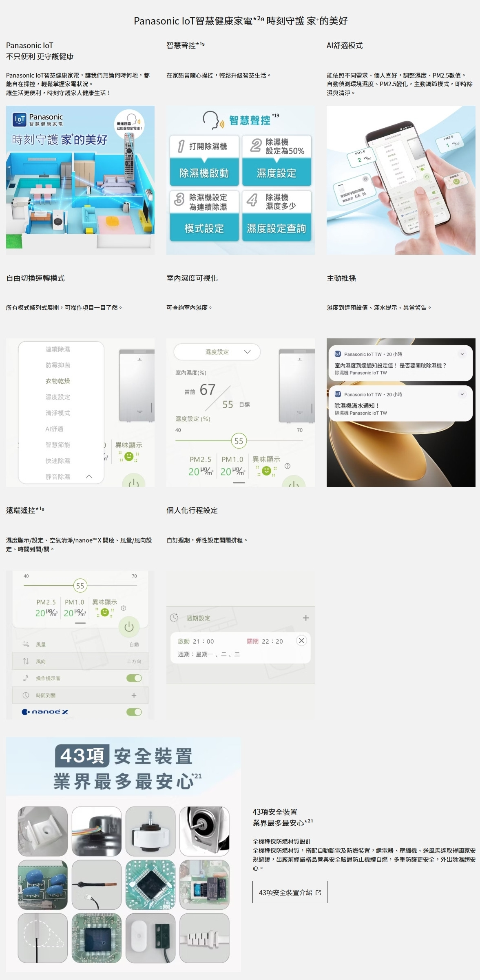This screenshot has height=980, width=480.
Task: Click the clock icon beside 週期設定
Action: coord(174,618)
